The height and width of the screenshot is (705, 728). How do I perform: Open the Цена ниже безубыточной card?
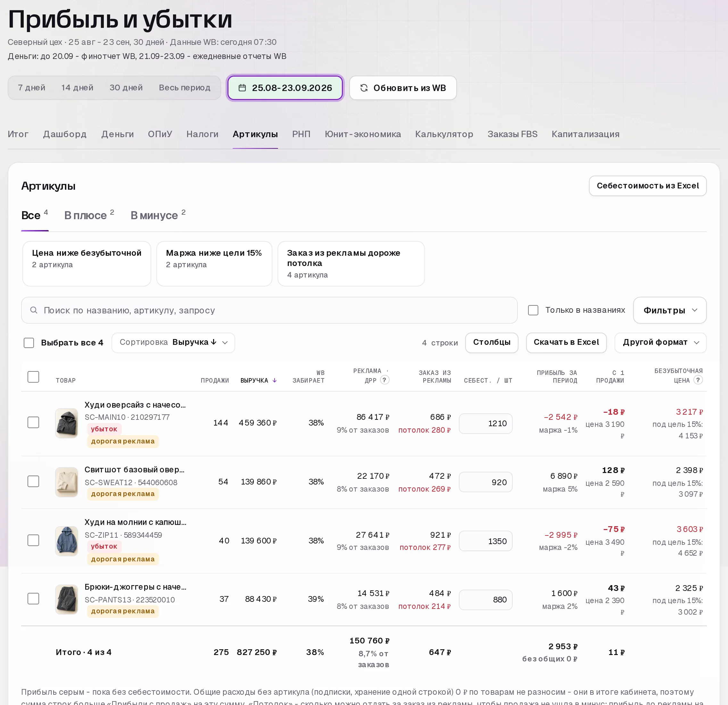click(87, 264)
